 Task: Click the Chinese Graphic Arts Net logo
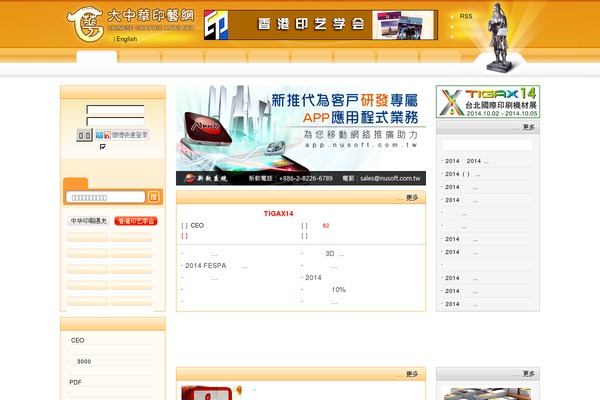pos(130,23)
